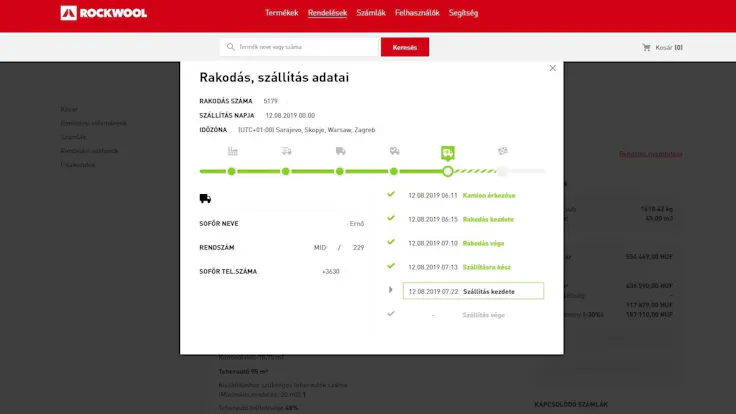Open the Rendelések menu
736x414 pixels.
(327, 13)
